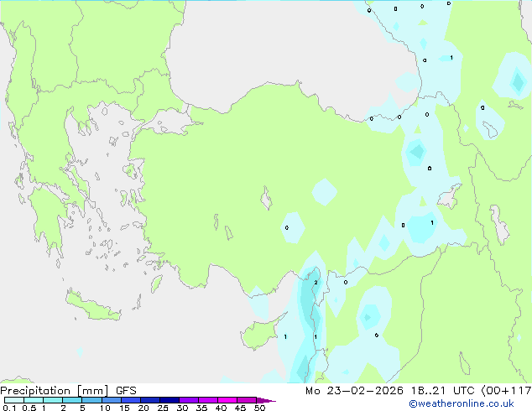
Task: Click the 20–25 mm dark blue legend swatch
Action: (150, 400)
